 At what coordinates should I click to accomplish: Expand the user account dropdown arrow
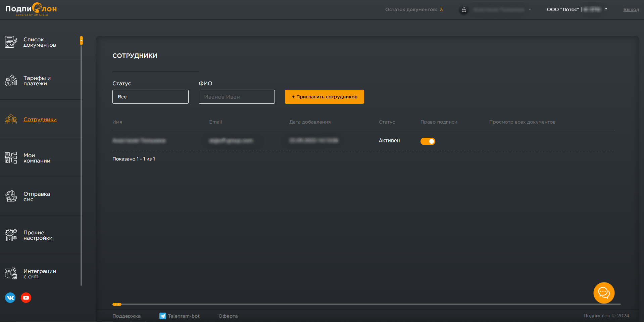coord(530,9)
